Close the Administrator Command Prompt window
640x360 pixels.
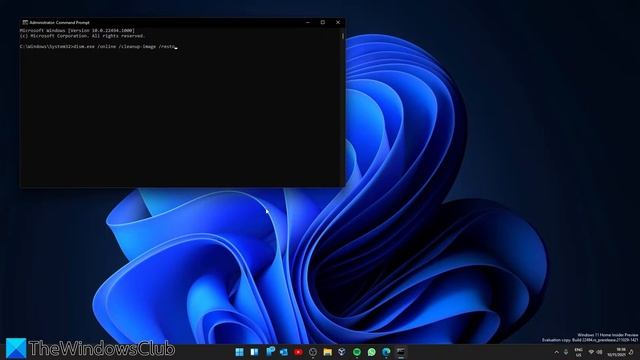click(338, 22)
